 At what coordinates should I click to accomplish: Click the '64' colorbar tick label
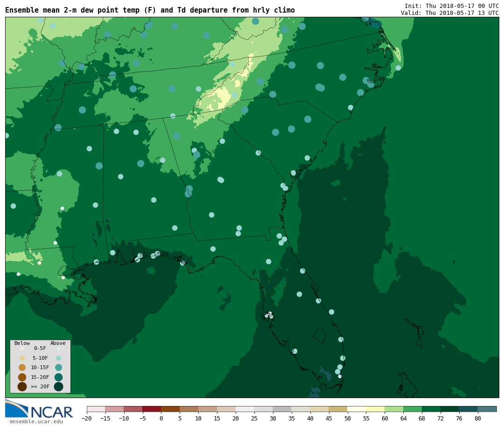point(403,418)
